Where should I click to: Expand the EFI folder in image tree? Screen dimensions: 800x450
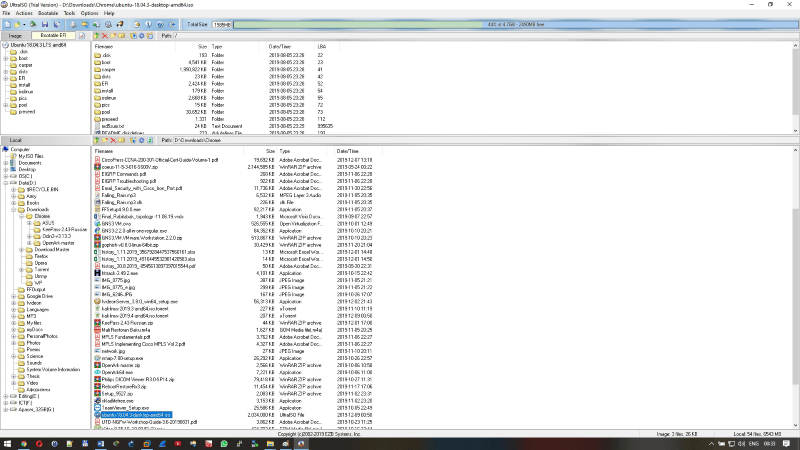pyautogui.click(x=6, y=79)
